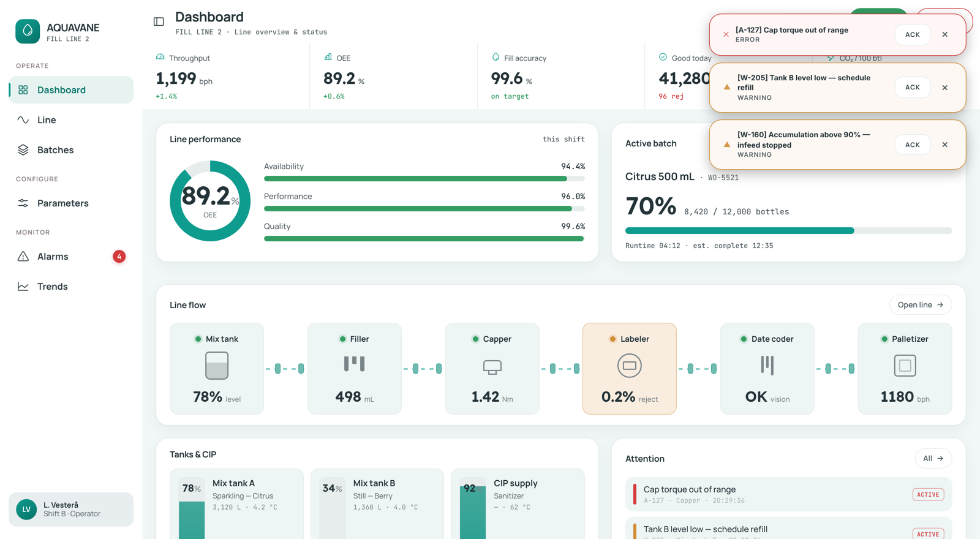The image size is (980, 539).
Task: Dismiss the A-127 cap torque toast
Action: (945, 35)
